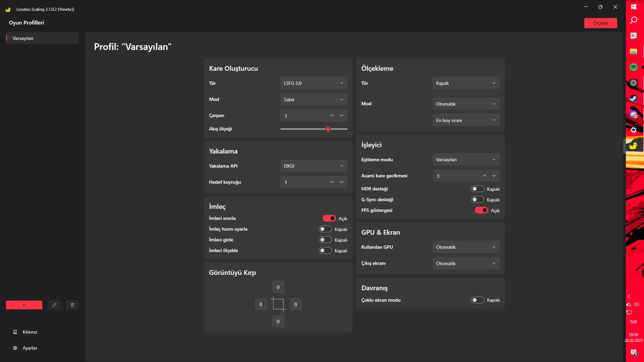Decrease the Çarpan value with down arrow
Viewport: 644px width, 362px height.
tap(341, 116)
